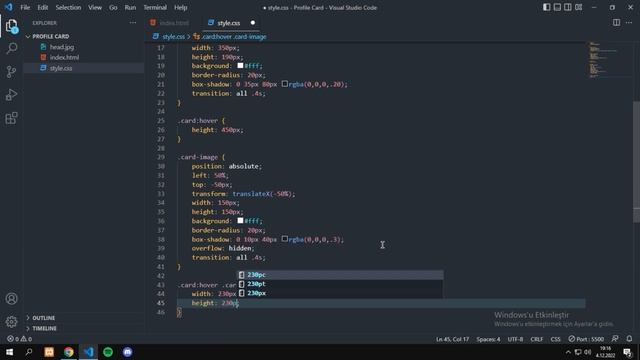Click the editor vertical scrollbar
This screenshot has height=360, width=640.
point(636,161)
